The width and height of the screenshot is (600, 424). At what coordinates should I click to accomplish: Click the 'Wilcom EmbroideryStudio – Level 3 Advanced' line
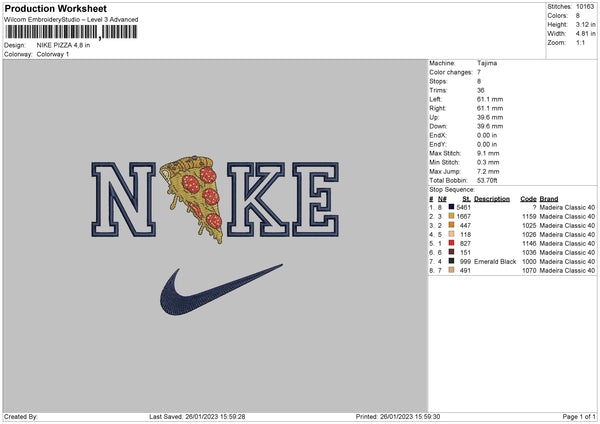pyautogui.click(x=71, y=20)
